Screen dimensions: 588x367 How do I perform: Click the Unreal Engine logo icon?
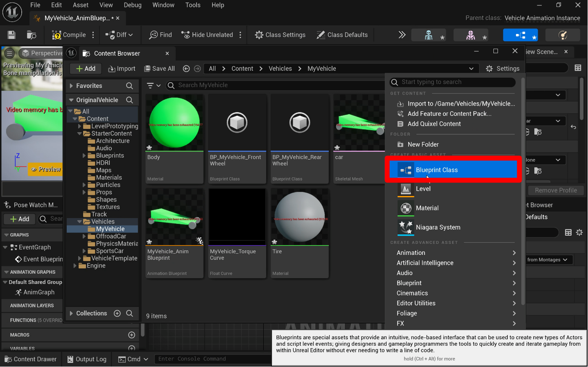12,12
